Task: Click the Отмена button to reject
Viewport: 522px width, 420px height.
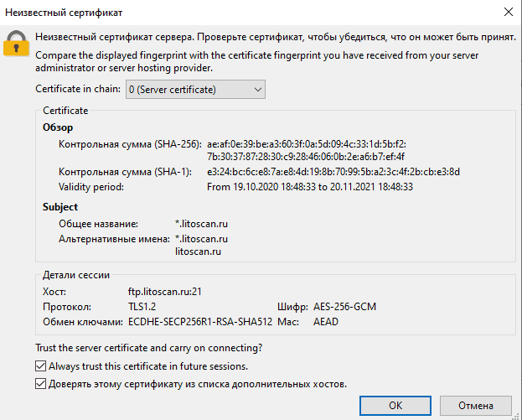Action: (476, 406)
